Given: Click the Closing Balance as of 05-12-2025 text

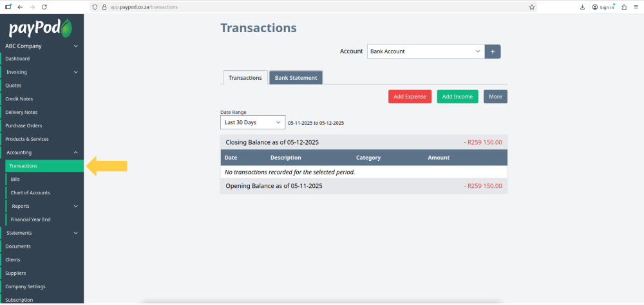Looking at the screenshot, I should tap(272, 142).
